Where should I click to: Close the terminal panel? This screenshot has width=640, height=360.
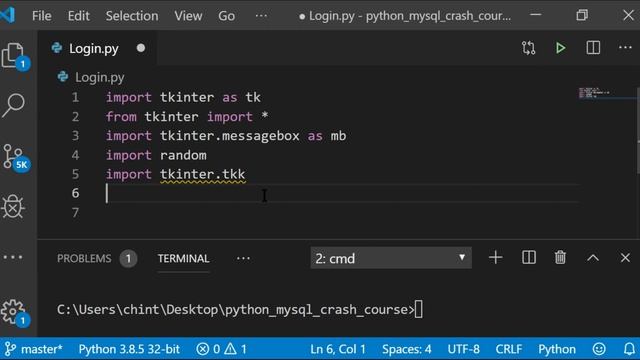625,258
